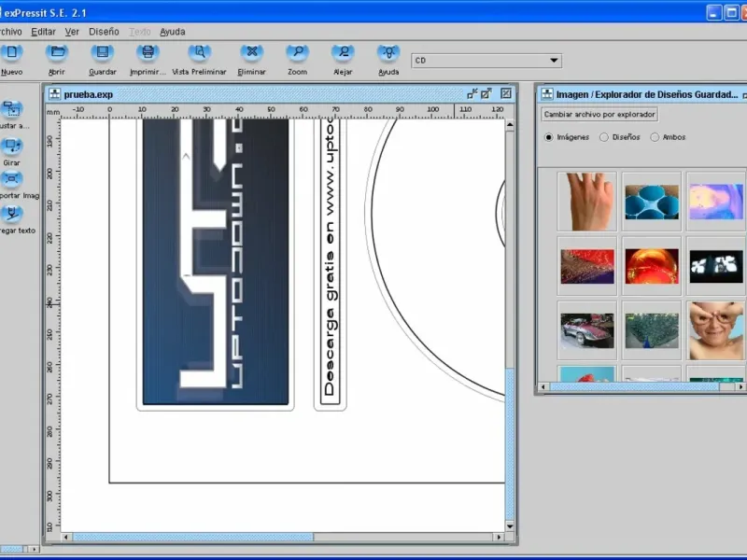The image size is (747, 560).
Task: Add text with the Agregar texto tool
Action: (x=11, y=215)
